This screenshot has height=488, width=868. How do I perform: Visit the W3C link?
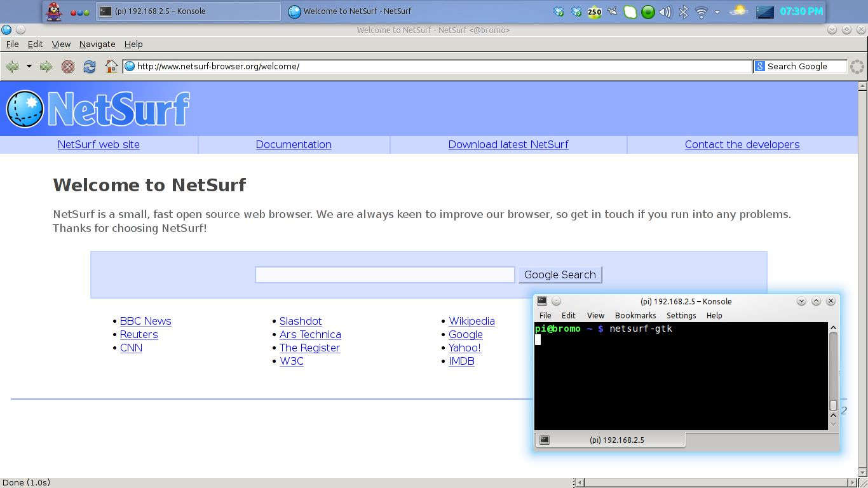click(x=292, y=361)
